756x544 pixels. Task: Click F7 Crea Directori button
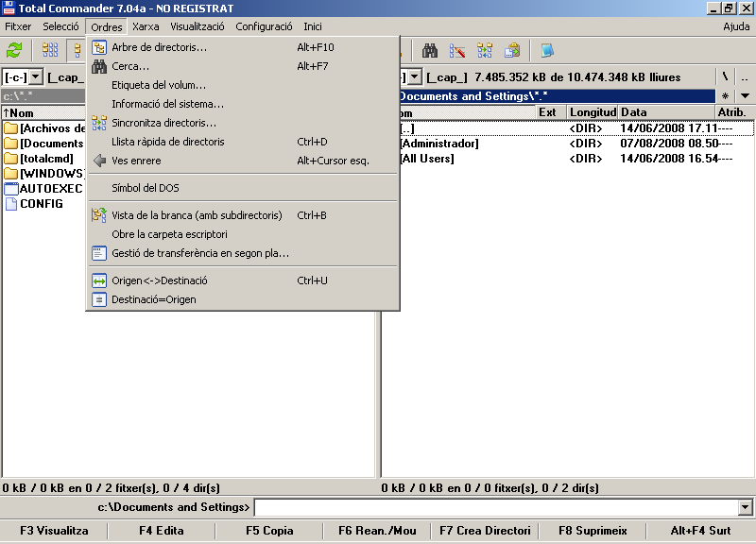(485, 531)
